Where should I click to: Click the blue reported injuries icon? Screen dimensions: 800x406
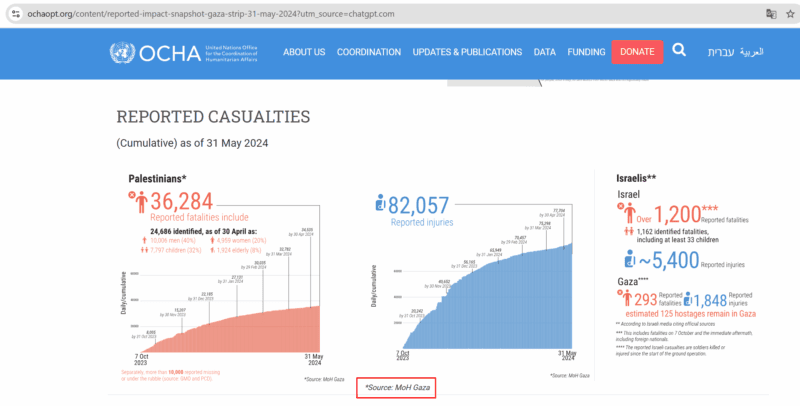click(379, 204)
